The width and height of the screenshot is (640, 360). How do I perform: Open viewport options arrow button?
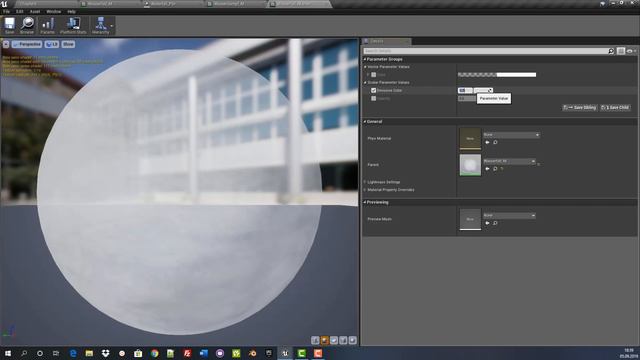(6, 44)
